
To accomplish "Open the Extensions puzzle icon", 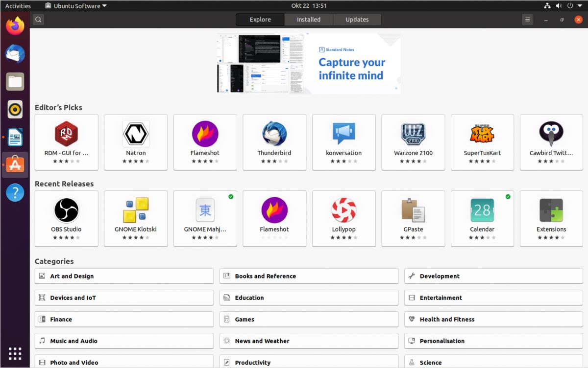I will [x=551, y=210].
